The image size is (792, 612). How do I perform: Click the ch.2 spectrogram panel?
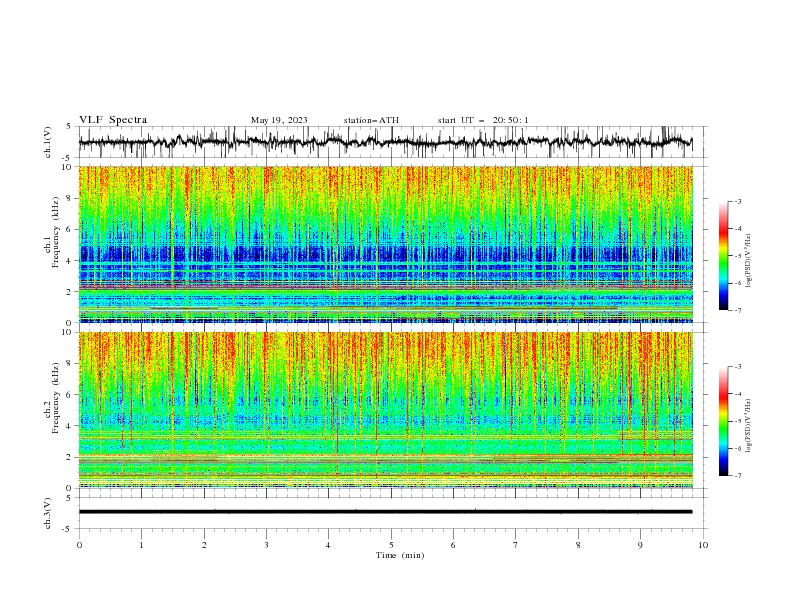385,410
